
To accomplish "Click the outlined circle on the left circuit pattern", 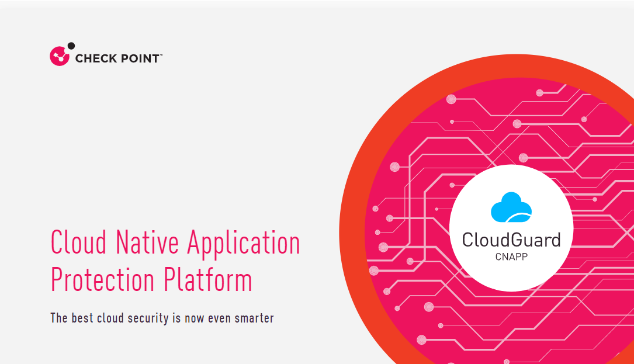I will point(383,248).
